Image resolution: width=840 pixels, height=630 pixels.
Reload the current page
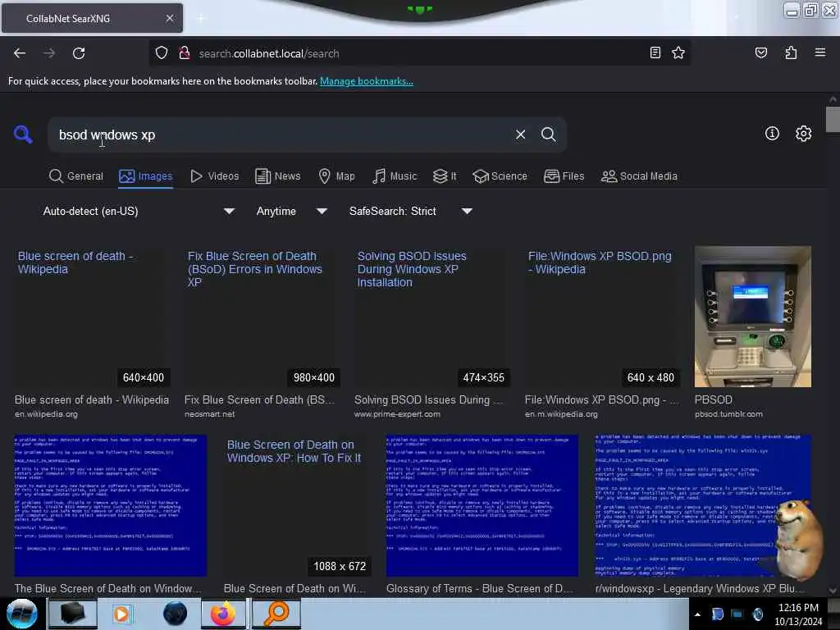click(79, 53)
